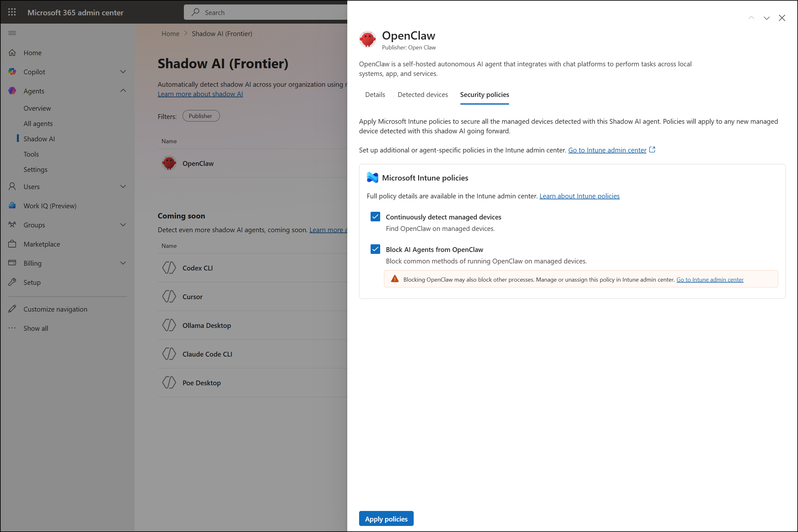This screenshot has height=532, width=798.
Task: Expand the Users navigation group
Action: coord(123,186)
